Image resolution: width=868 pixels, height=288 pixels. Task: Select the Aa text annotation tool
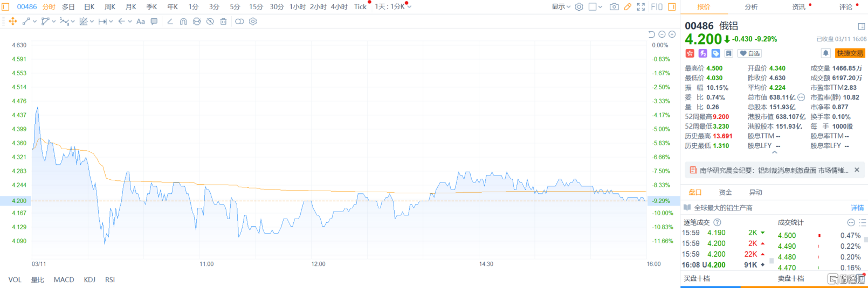click(x=141, y=22)
